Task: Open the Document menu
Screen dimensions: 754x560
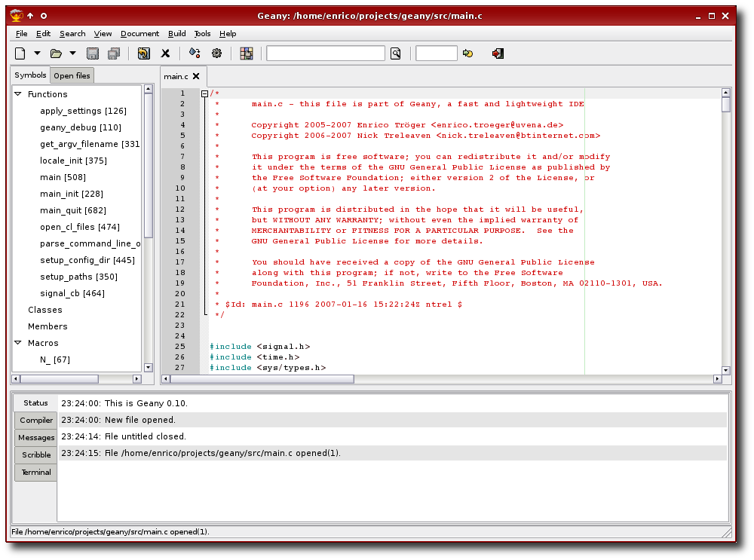Action: (x=140, y=34)
